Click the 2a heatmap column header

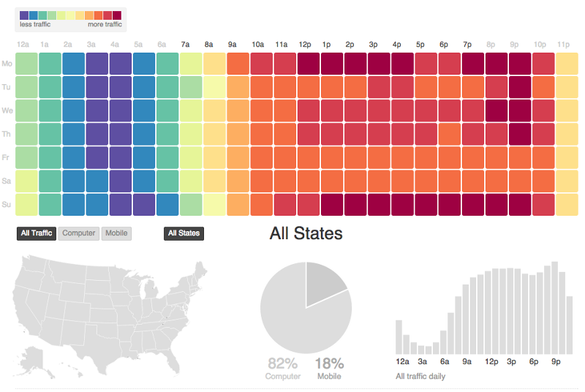(67, 45)
